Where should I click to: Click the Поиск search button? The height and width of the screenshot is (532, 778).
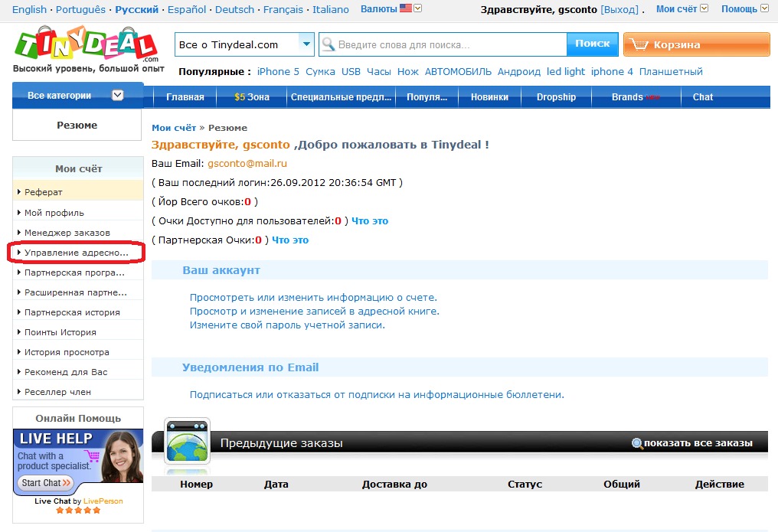pyautogui.click(x=592, y=44)
